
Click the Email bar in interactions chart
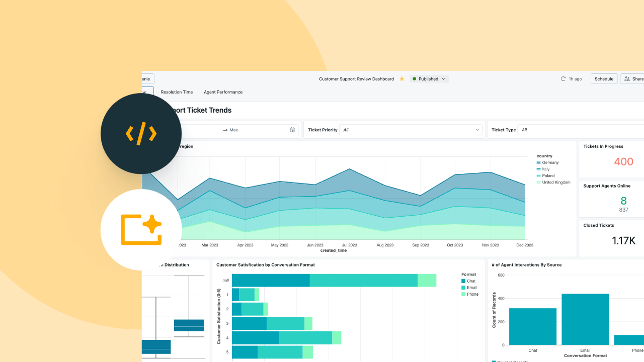point(585,319)
